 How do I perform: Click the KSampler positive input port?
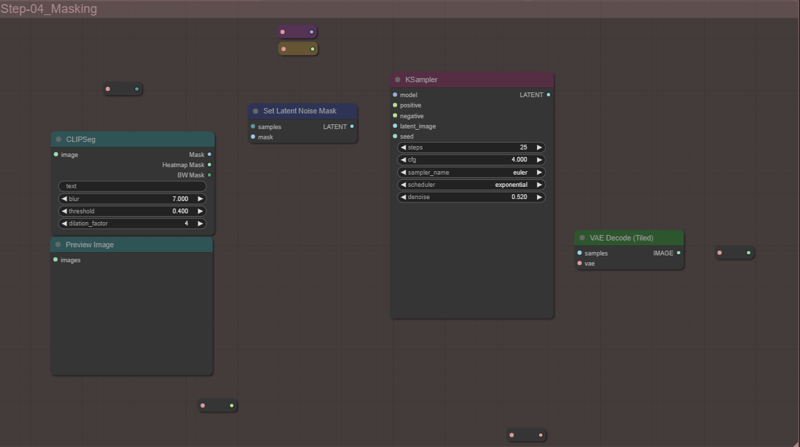tap(395, 105)
